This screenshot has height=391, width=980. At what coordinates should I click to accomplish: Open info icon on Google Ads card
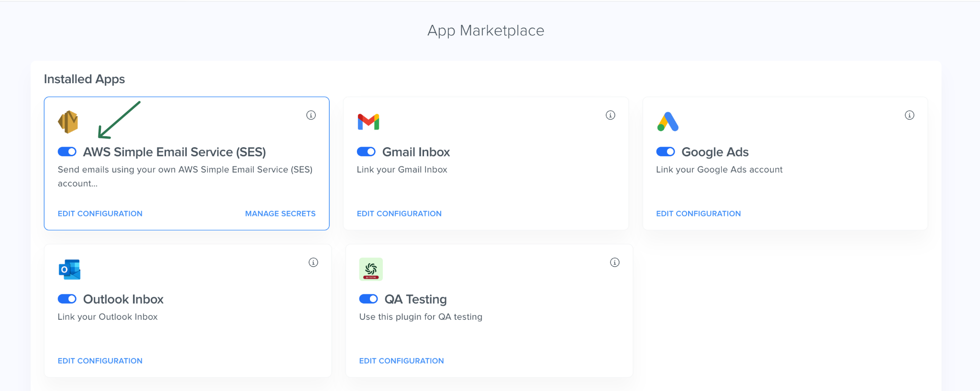(x=910, y=115)
